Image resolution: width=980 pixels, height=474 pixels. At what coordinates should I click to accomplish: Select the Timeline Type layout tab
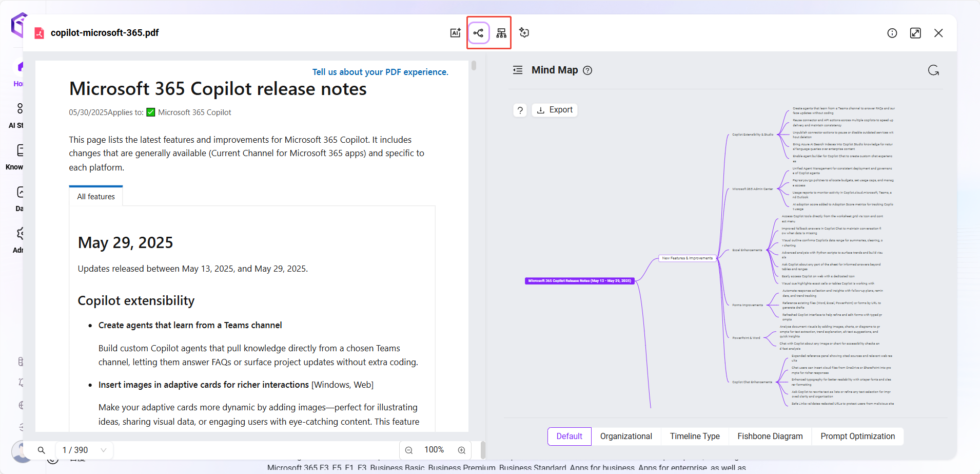[695, 436]
